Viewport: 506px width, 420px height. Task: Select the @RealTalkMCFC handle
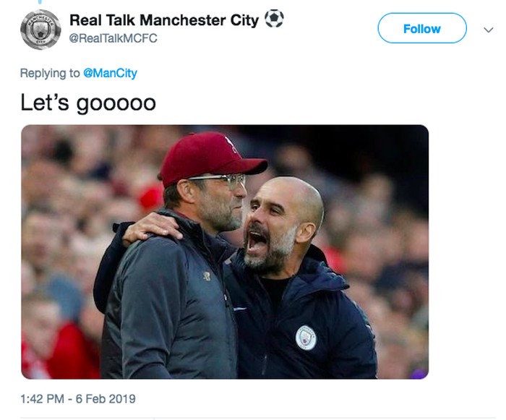(113, 38)
